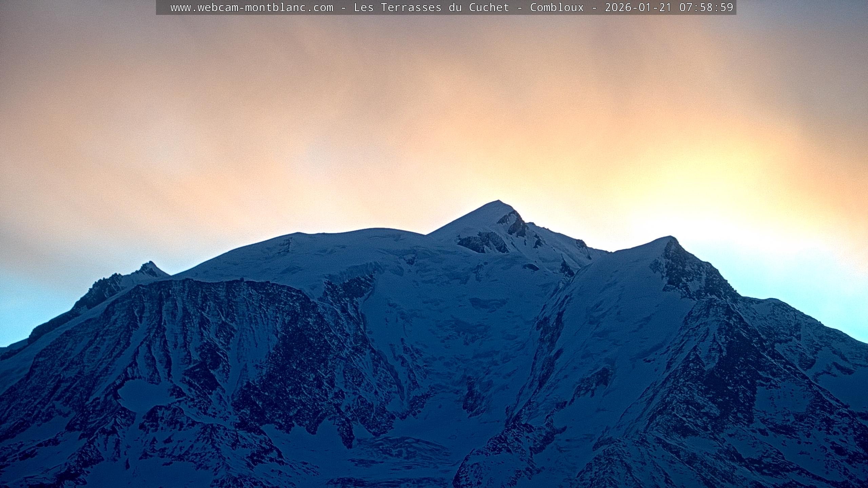Click the snow patch in lower left rocks
The height and width of the screenshot is (488, 868).
click(x=142, y=393)
